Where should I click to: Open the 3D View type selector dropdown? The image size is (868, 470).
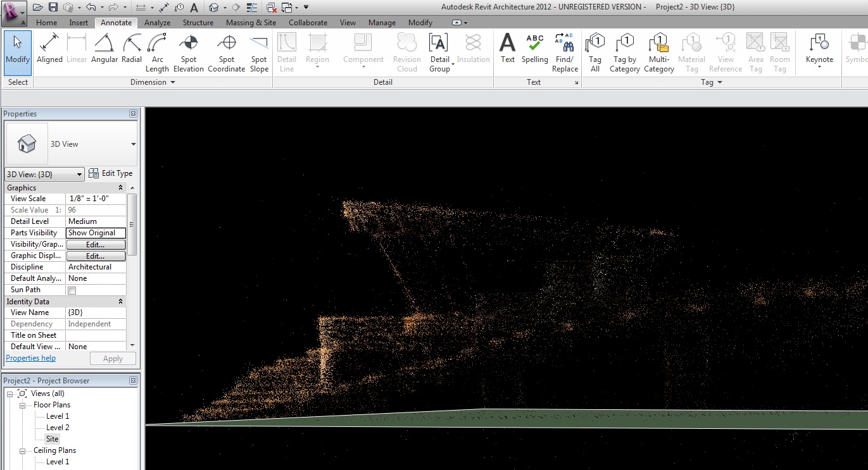(133, 144)
